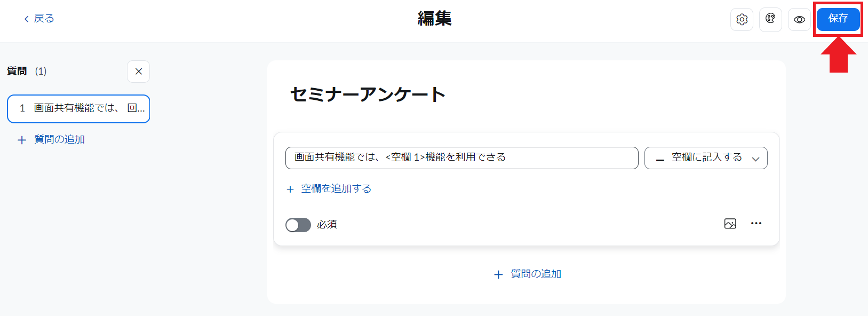The height and width of the screenshot is (316, 868).
Task: Open the theme palette icon
Action: (x=770, y=19)
